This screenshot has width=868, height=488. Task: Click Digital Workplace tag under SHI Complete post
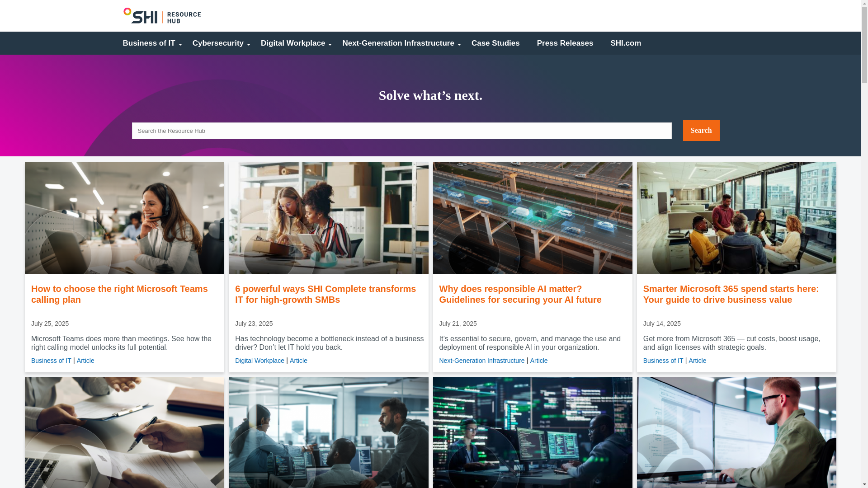(259, 361)
